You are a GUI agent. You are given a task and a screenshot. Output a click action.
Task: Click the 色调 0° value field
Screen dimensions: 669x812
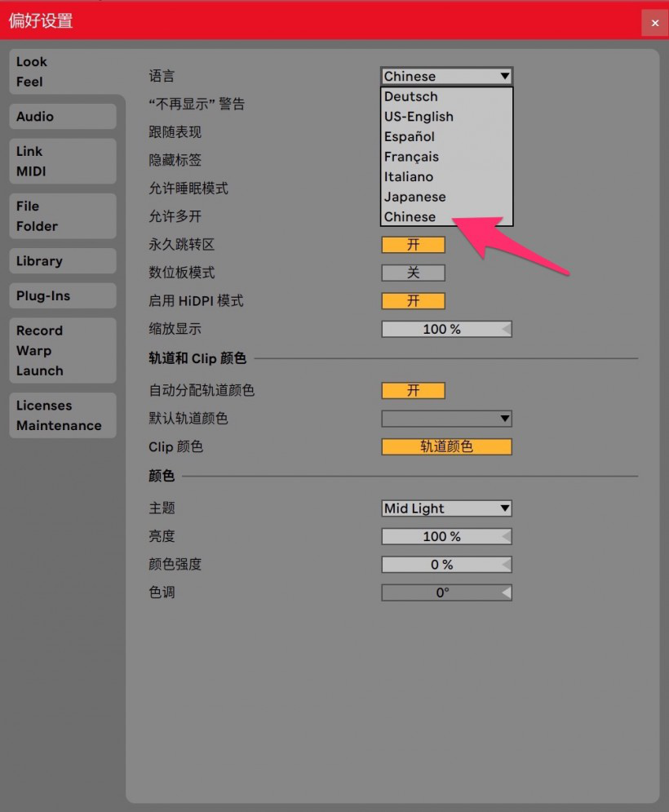pos(447,592)
